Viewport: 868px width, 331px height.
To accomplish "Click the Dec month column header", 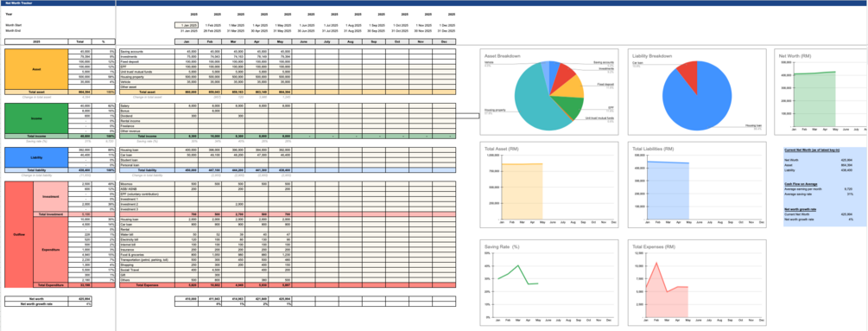I will [444, 41].
